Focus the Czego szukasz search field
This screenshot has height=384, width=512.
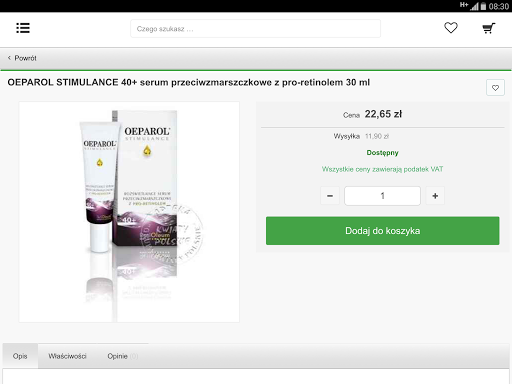255,29
